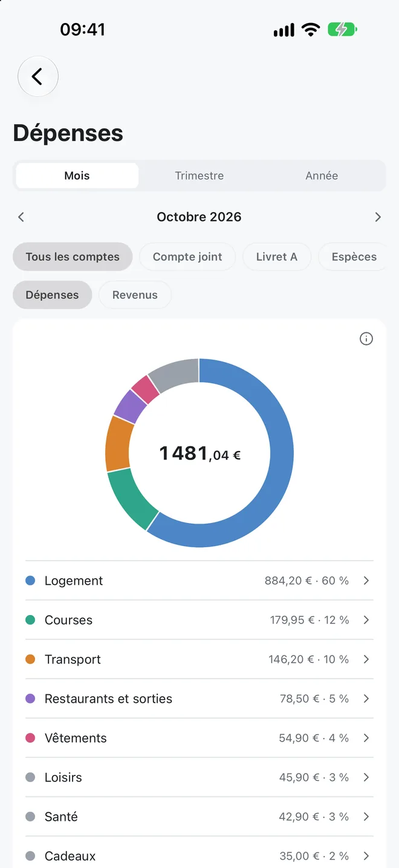Tap the Restaurants et sorties label
The width and height of the screenshot is (399, 868).
[x=108, y=699]
